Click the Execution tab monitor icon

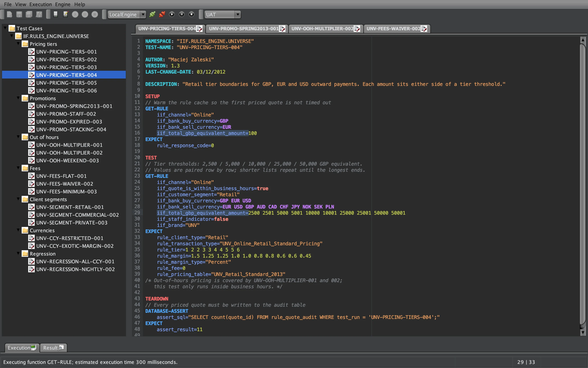33,347
